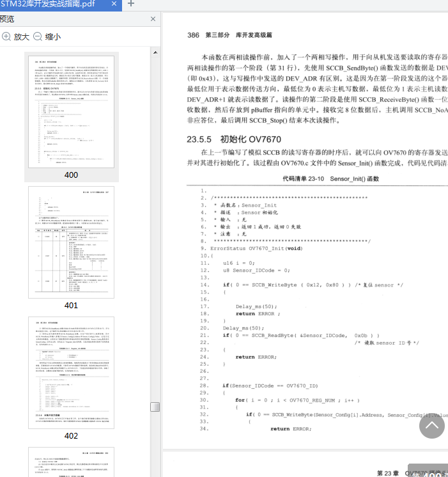
Task: Click code line u8 Sensor_IDCode = 0;
Action: pos(256,270)
